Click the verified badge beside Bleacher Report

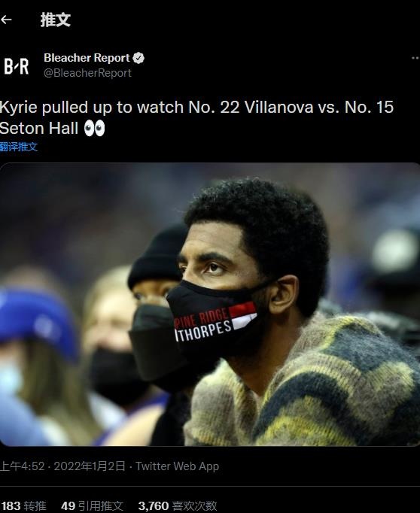click(138, 58)
